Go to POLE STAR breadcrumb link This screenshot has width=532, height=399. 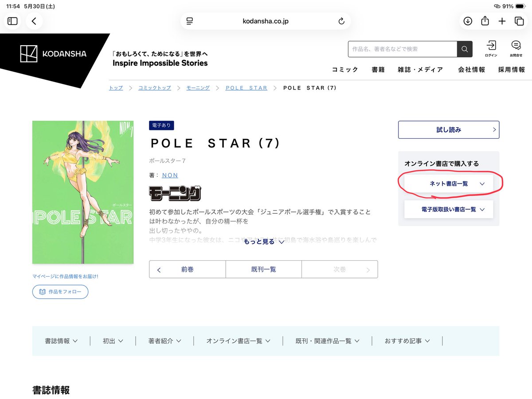point(246,88)
